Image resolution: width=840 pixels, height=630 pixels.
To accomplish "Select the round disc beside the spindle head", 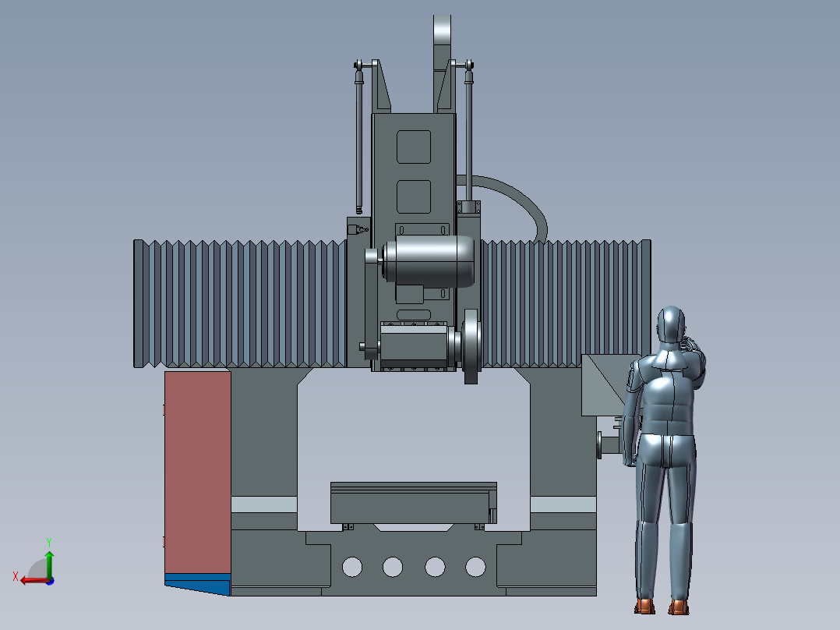I will coord(471,346).
